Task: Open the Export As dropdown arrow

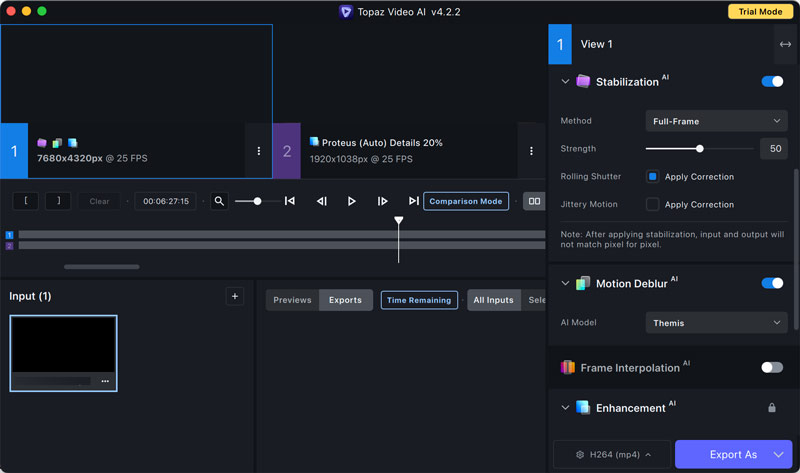Action: pyautogui.click(x=778, y=454)
